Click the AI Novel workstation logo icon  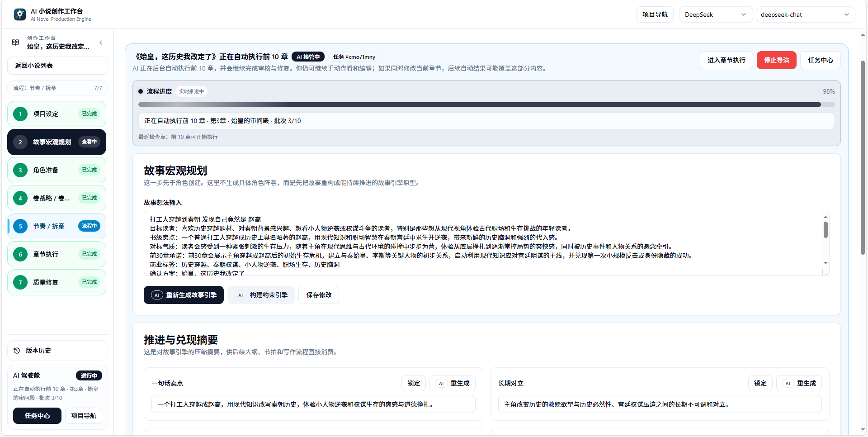pos(19,14)
